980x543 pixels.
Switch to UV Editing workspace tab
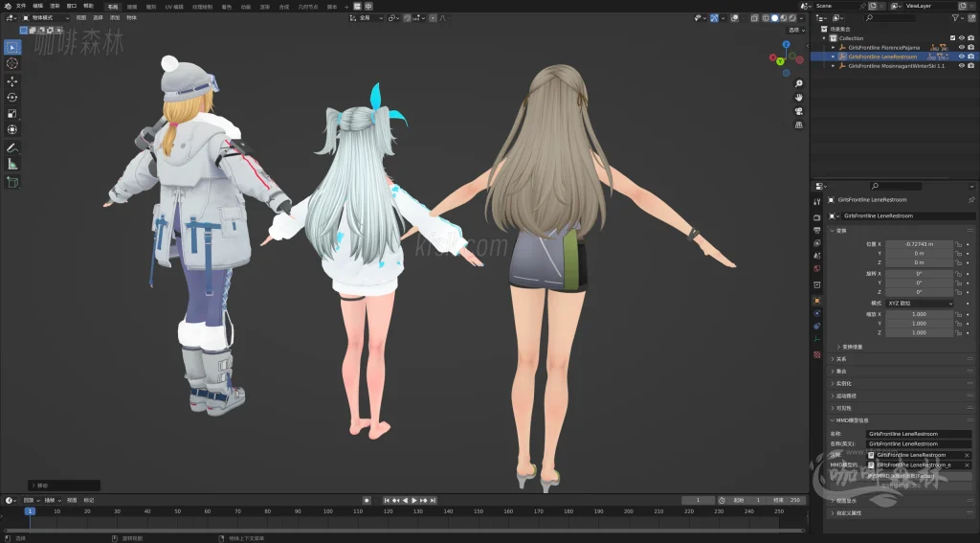tap(174, 7)
